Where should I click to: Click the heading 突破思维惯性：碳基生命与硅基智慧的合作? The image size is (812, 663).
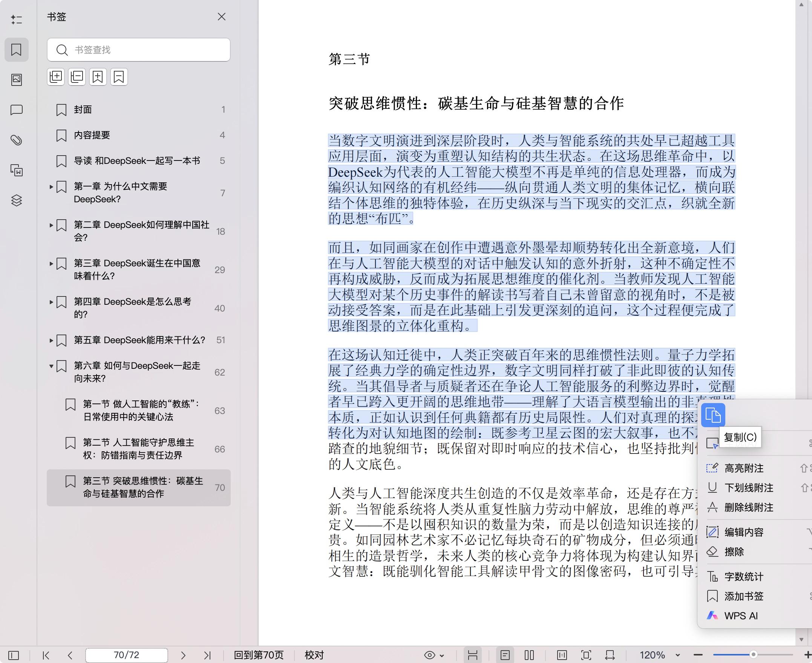[476, 104]
